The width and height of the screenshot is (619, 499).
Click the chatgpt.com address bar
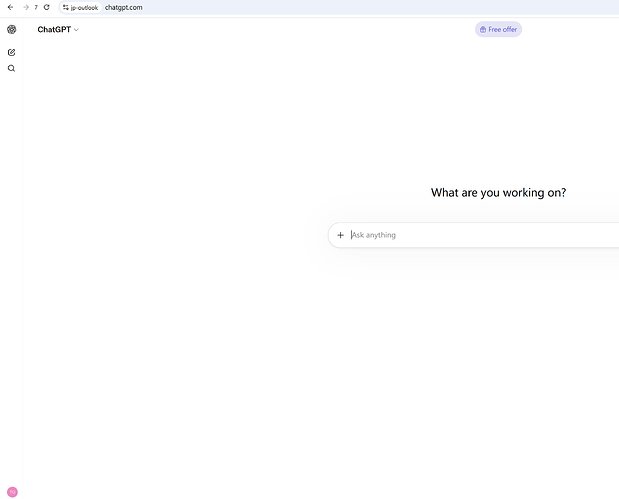[123, 8]
